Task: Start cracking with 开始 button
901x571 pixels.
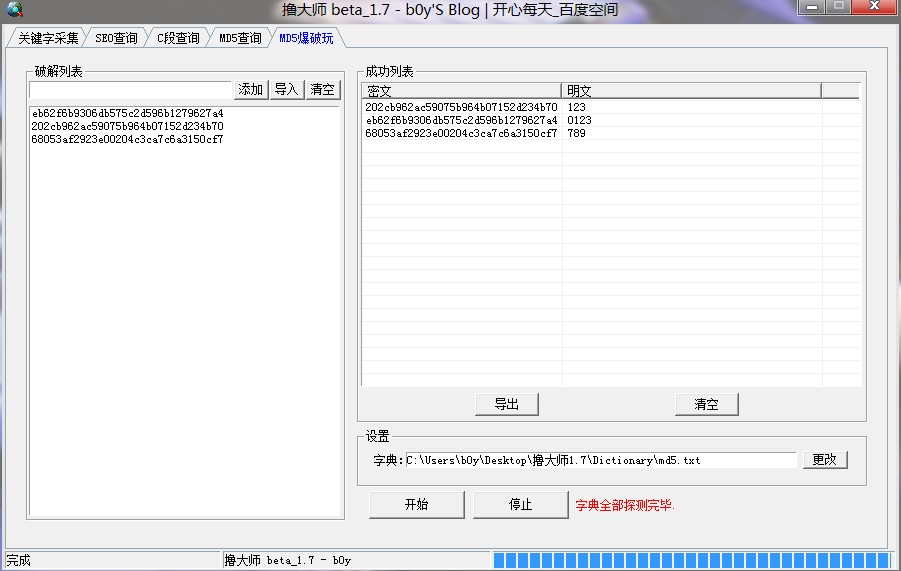Action: pyautogui.click(x=417, y=504)
